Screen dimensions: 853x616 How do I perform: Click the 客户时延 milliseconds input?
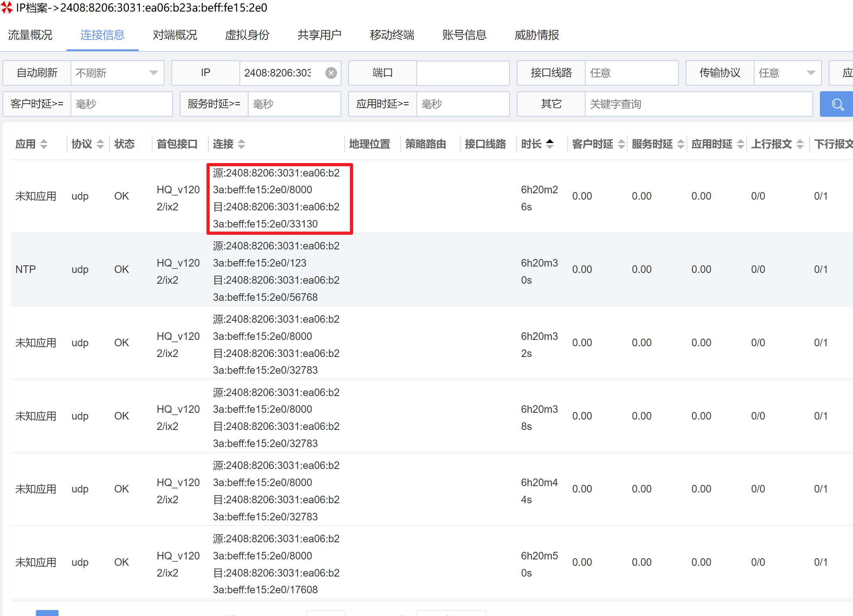121,104
